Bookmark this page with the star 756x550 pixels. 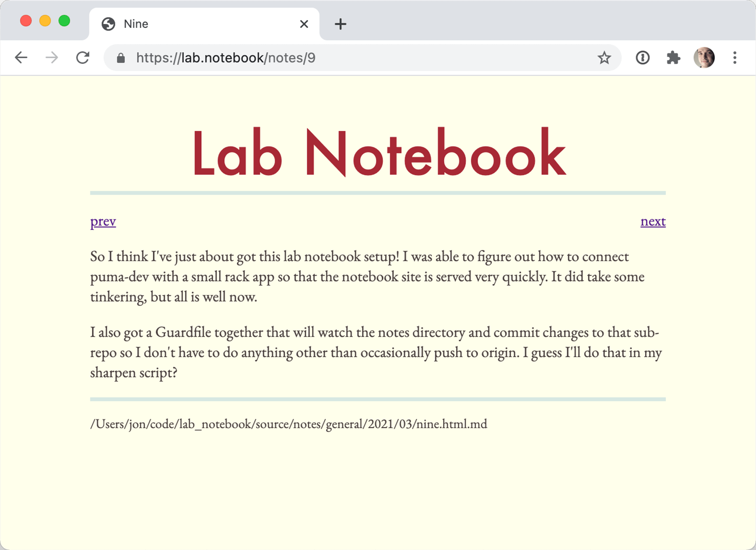604,58
